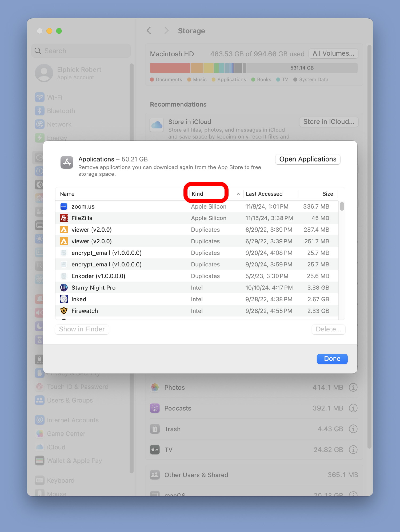The width and height of the screenshot is (400, 532).
Task: Click the Open Applications button
Action: (x=308, y=159)
